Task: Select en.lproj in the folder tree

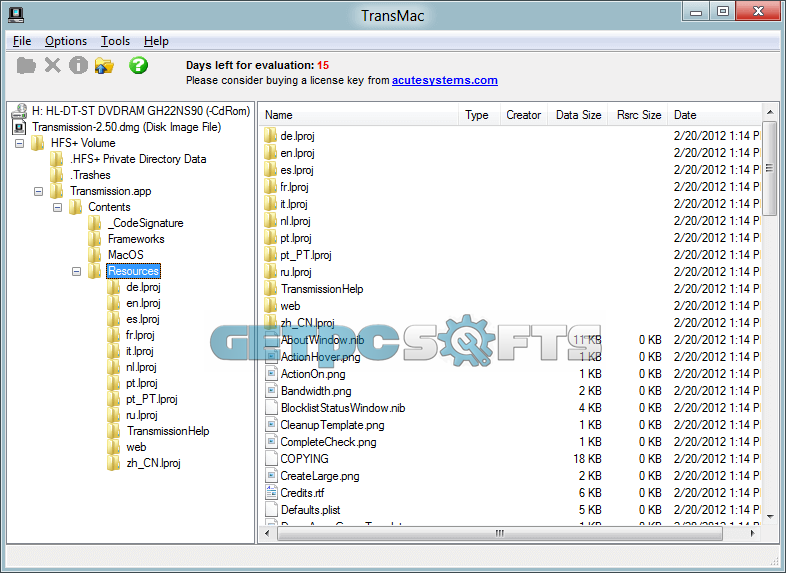Action: (x=143, y=303)
